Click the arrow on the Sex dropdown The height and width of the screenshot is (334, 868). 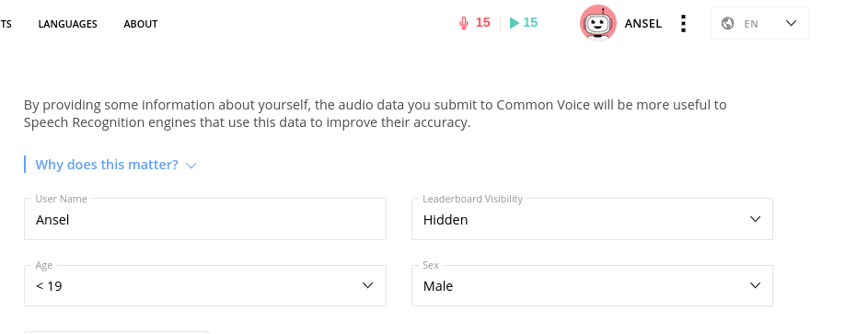(x=755, y=285)
